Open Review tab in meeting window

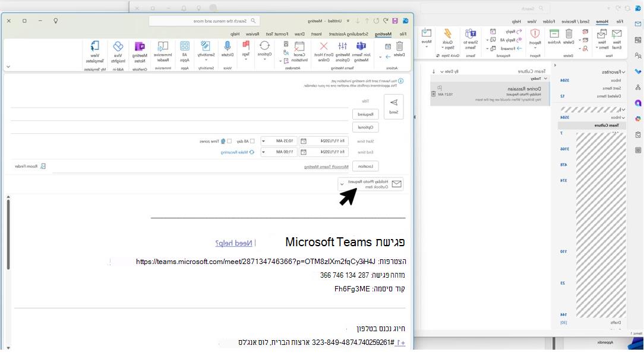click(x=252, y=34)
